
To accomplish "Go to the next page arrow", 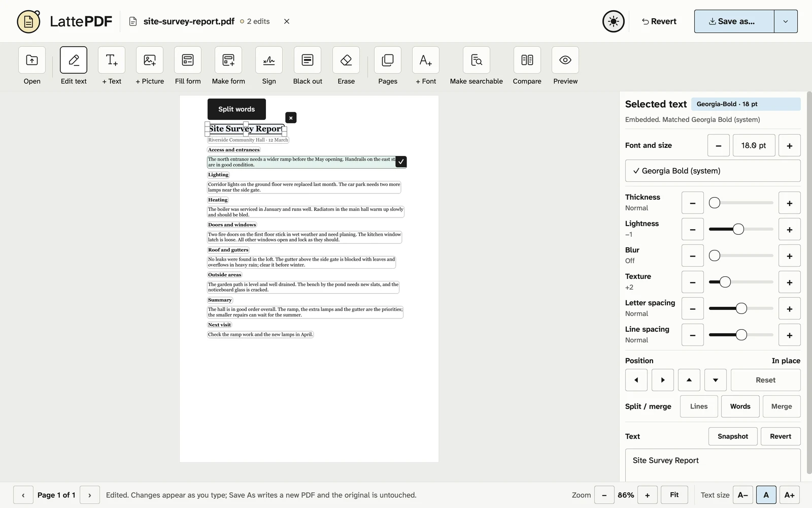I will [90, 495].
